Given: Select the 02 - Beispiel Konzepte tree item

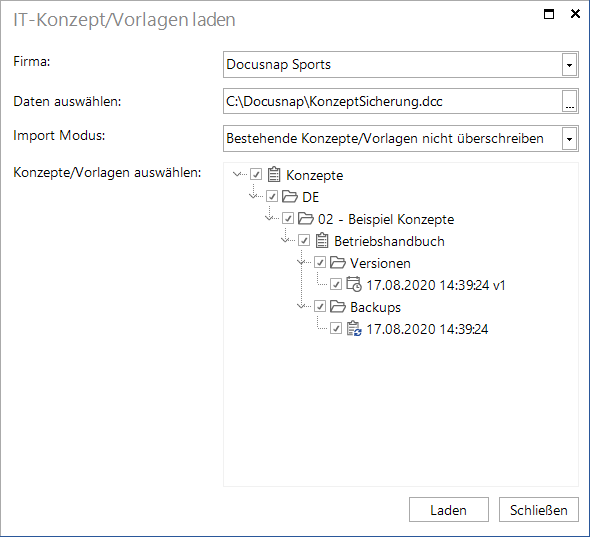Looking at the screenshot, I should tap(386, 219).
